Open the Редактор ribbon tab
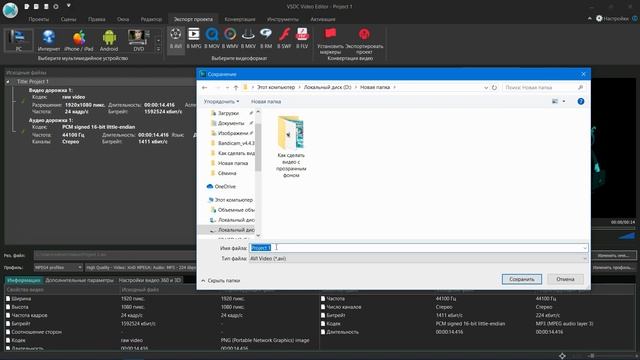The height and width of the screenshot is (360, 640). [x=151, y=19]
